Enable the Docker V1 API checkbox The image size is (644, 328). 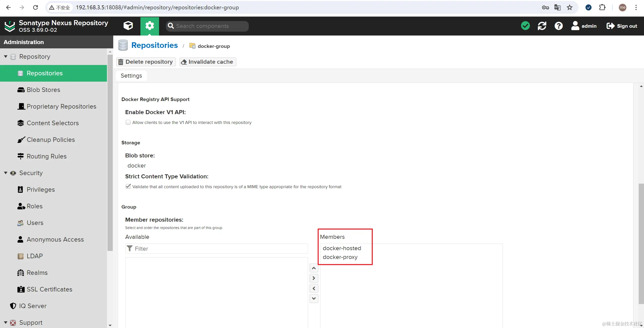tap(128, 122)
